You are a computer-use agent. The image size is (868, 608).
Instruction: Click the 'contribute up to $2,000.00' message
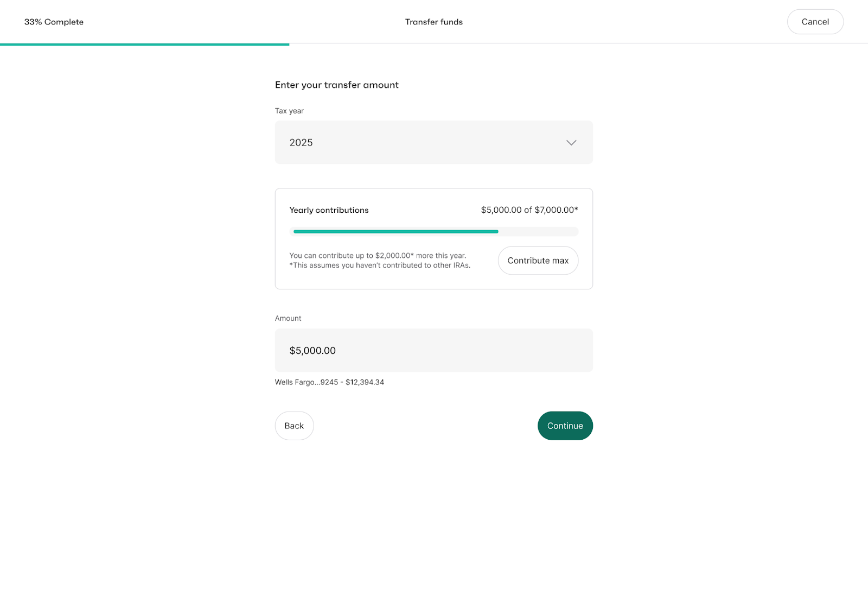point(378,256)
